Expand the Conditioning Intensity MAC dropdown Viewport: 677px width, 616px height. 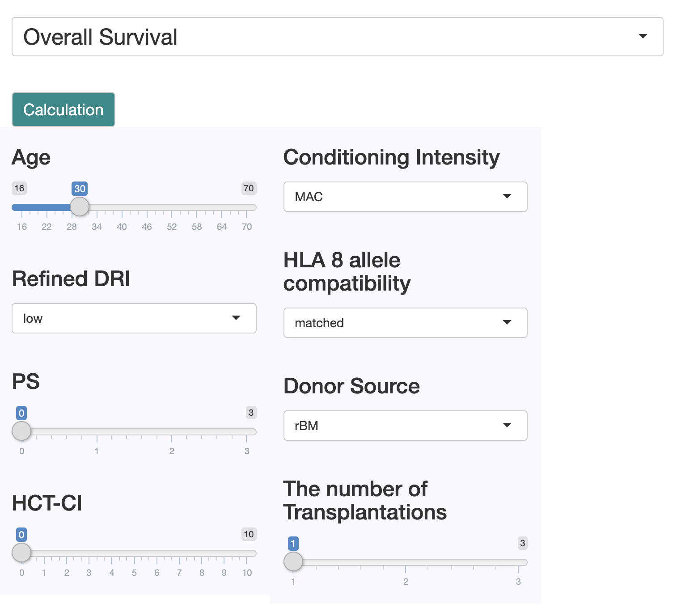405,197
